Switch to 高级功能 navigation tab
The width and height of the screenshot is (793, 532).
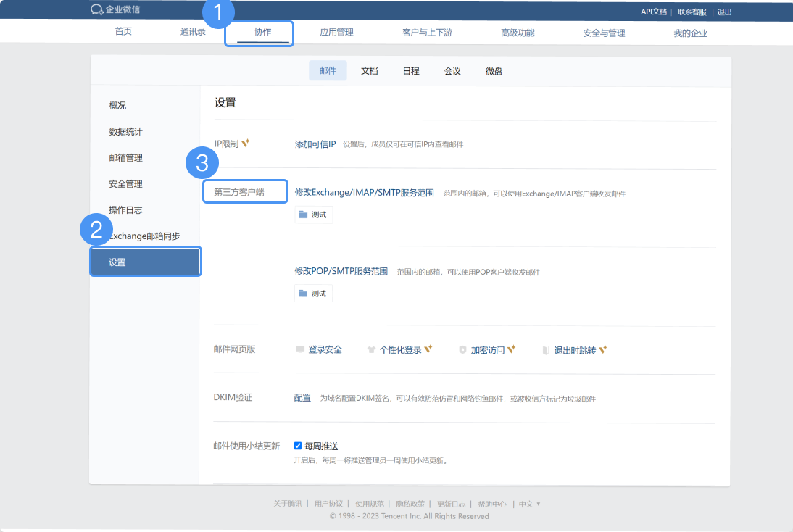518,33
